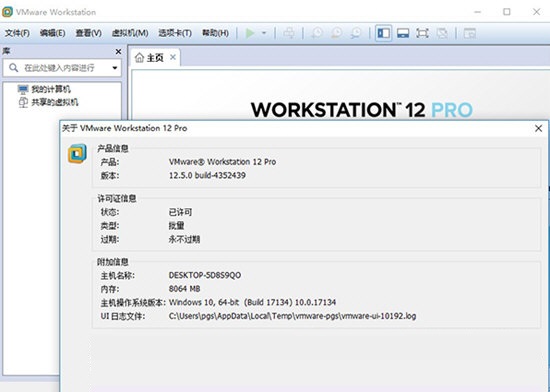550x392 pixels.
Task: Close the 库 library panel
Action: pos(118,52)
